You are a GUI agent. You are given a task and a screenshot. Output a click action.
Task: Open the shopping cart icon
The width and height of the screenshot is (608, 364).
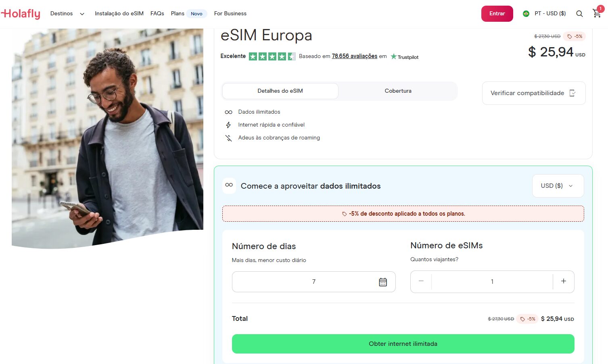pyautogui.click(x=597, y=13)
